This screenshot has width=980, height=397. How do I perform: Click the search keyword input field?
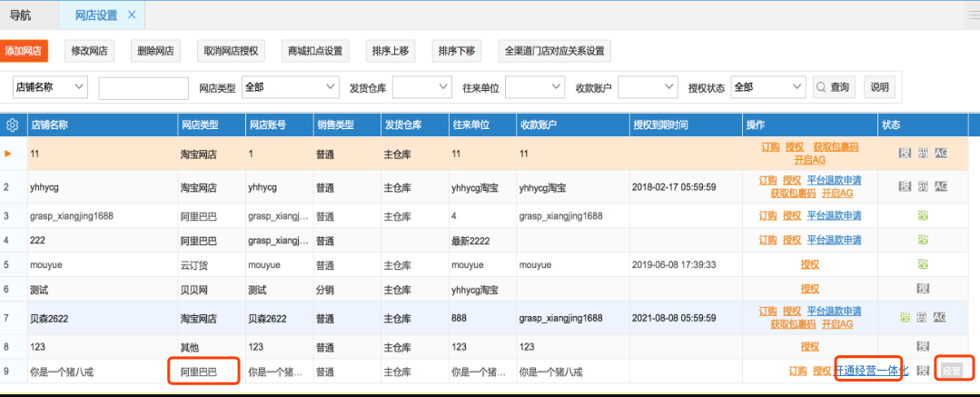click(144, 88)
